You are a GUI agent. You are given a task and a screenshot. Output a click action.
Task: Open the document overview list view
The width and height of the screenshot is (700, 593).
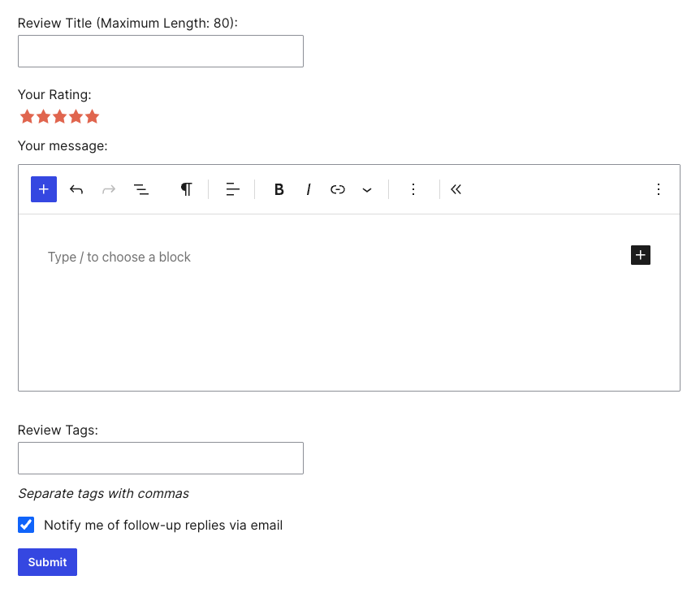click(x=141, y=189)
